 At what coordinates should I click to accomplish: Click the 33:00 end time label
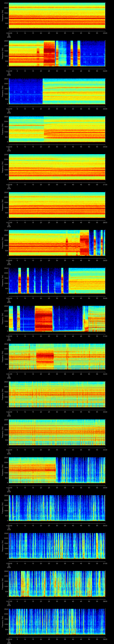tap(105, 412)
